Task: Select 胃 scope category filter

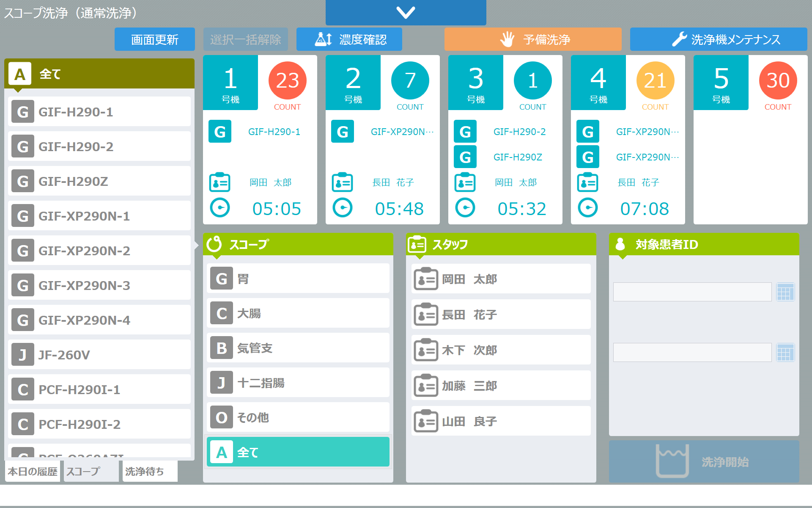Action: click(298, 279)
